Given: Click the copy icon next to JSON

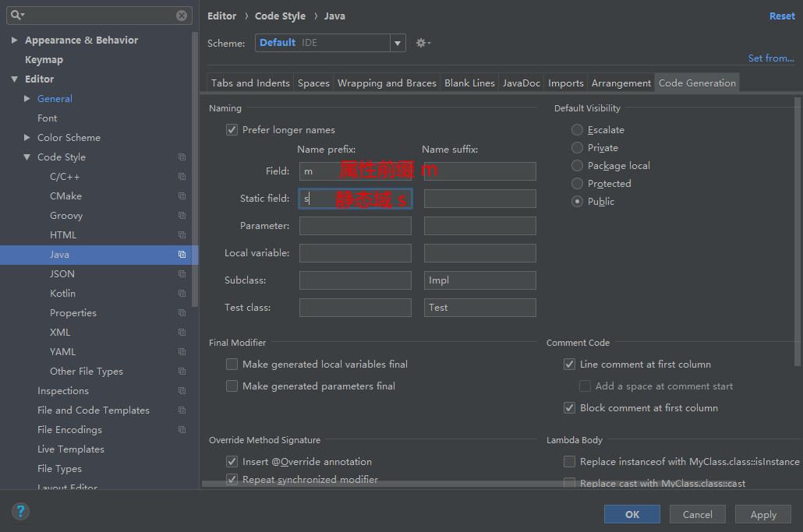Looking at the screenshot, I should [182, 273].
